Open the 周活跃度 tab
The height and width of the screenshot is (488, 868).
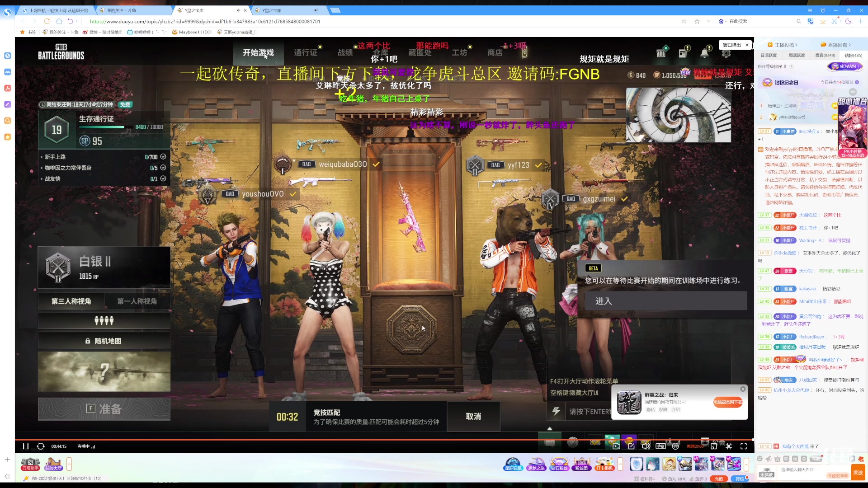(x=797, y=56)
